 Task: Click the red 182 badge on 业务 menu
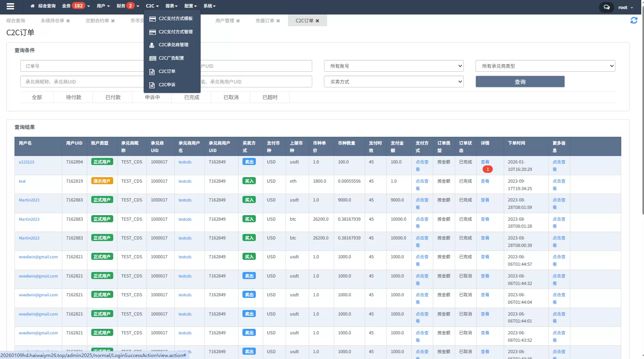tap(78, 5)
